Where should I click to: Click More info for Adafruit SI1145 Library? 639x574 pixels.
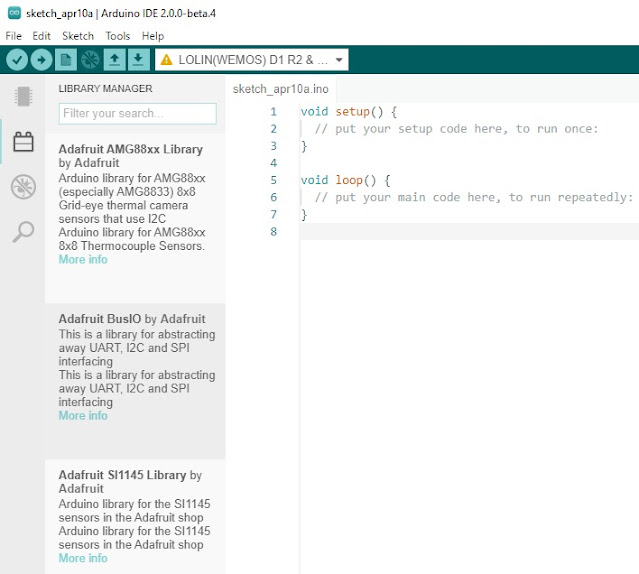[83, 558]
